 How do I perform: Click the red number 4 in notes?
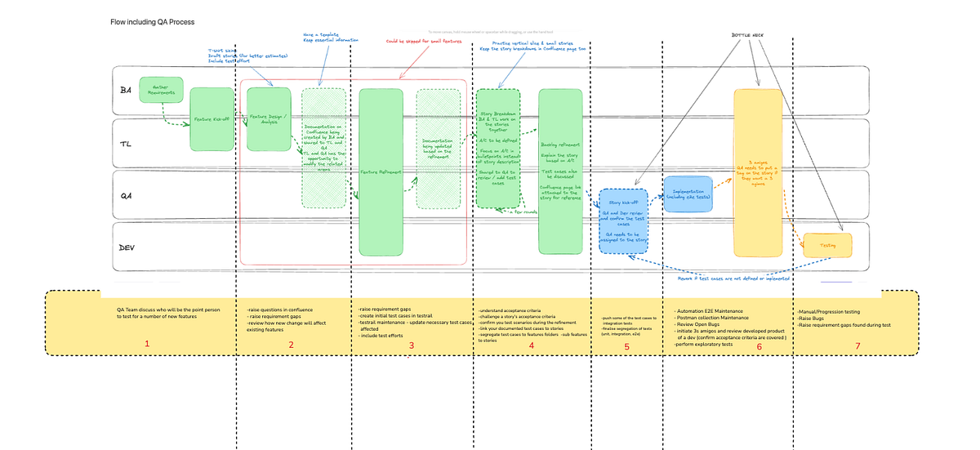531,345
